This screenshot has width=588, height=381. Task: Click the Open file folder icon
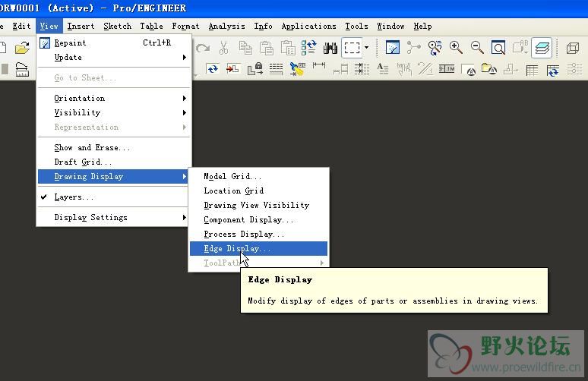pyautogui.click(x=22, y=48)
